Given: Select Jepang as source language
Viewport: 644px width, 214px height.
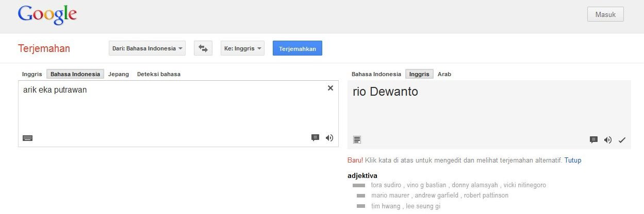Looking at the screenshot, I should tap(119, 74).
